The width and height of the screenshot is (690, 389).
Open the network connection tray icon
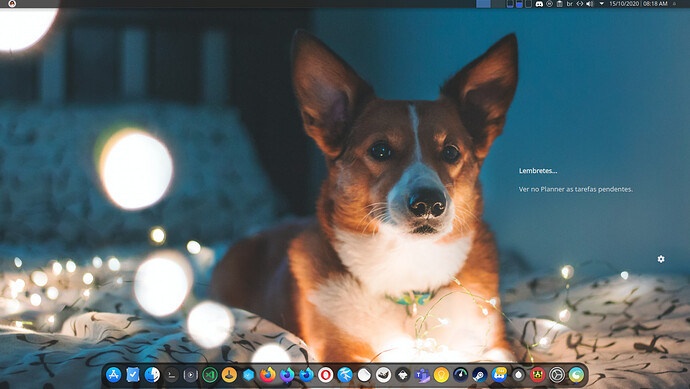pos(580,4)
